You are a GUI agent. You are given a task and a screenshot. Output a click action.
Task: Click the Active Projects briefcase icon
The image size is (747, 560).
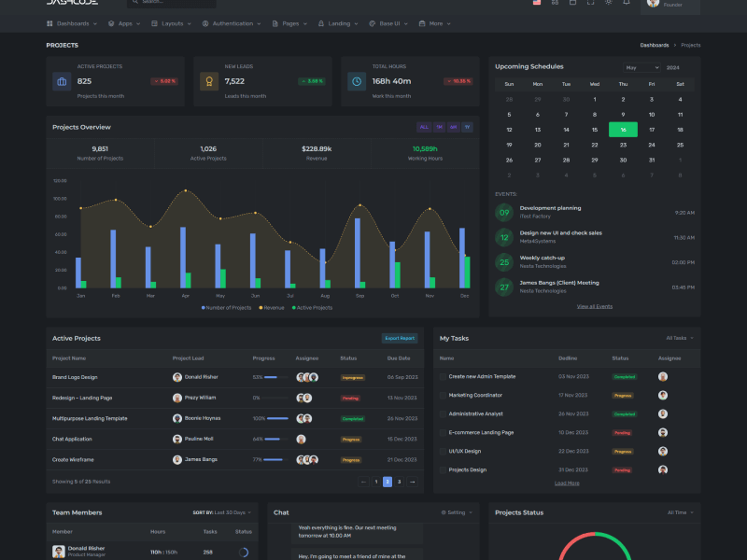pyautogui.click(x=62, y=82)
